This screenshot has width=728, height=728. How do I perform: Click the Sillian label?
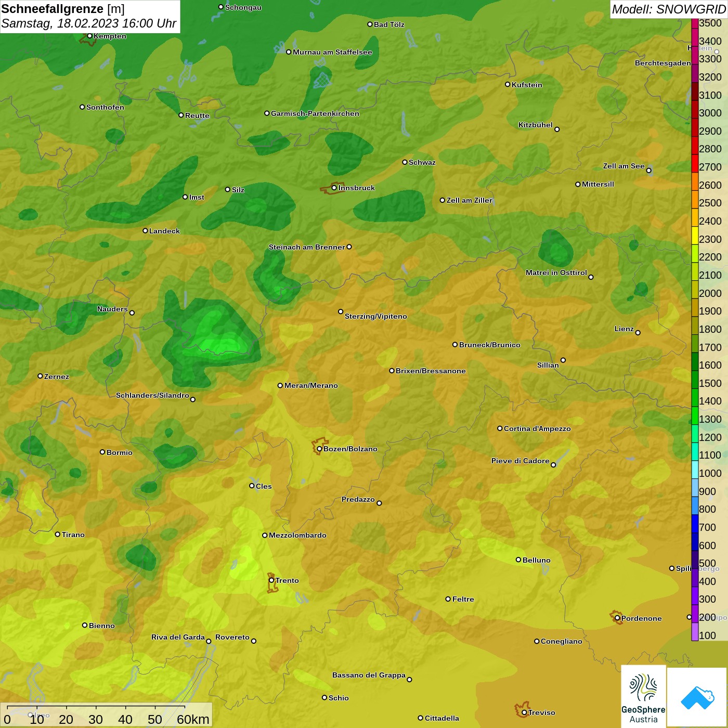click(548, 365)
